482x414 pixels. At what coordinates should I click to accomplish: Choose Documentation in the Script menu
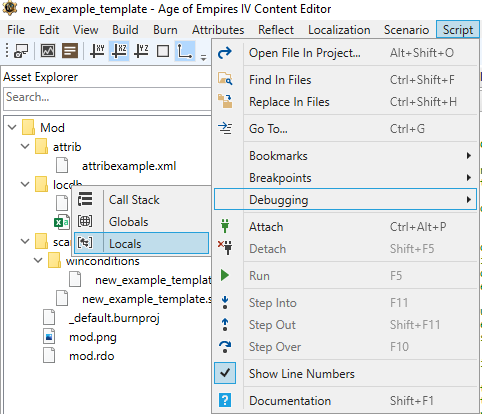click(x=345, y=400)
